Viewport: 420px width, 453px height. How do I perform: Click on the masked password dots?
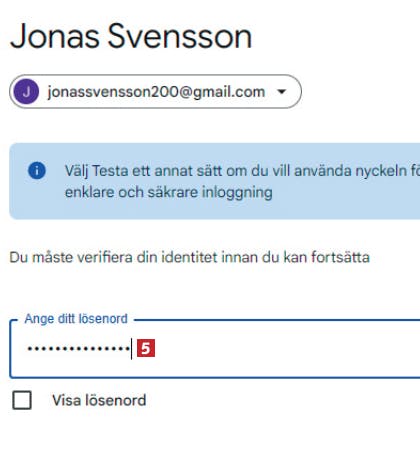click(x=79, y=349)
